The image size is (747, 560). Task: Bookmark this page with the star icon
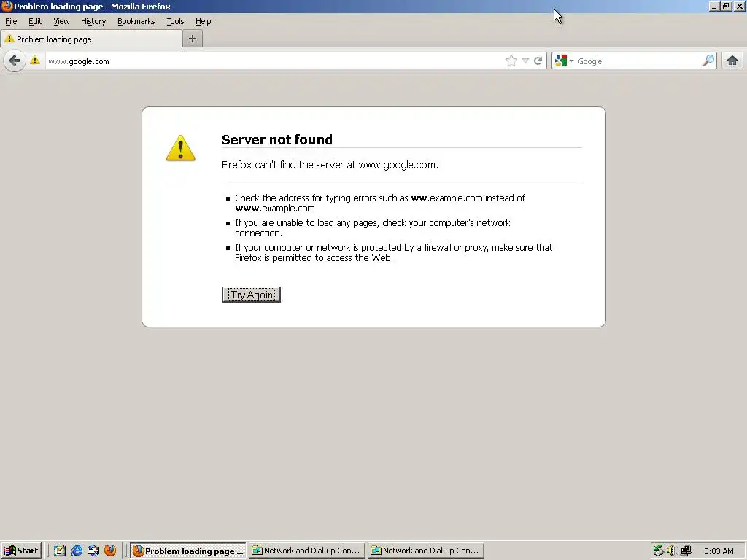(511, 61)
